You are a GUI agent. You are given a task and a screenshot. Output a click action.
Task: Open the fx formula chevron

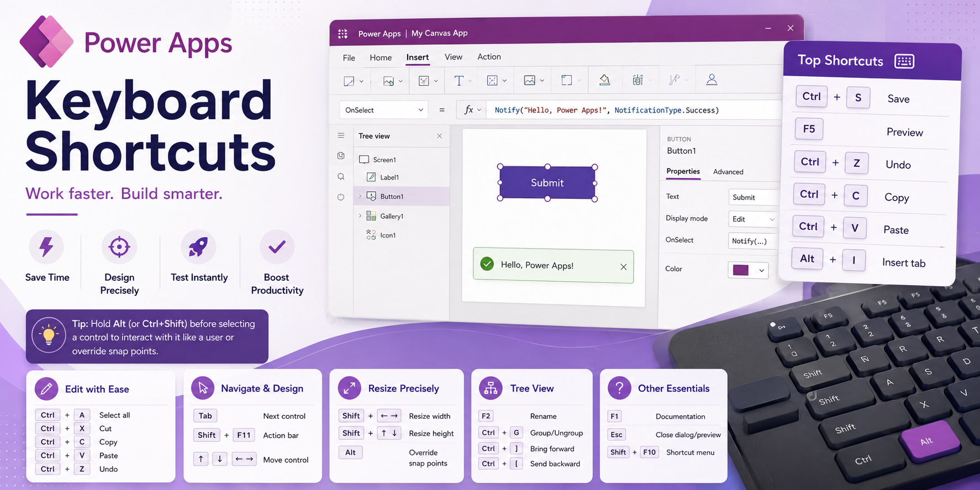click(479, 110)
